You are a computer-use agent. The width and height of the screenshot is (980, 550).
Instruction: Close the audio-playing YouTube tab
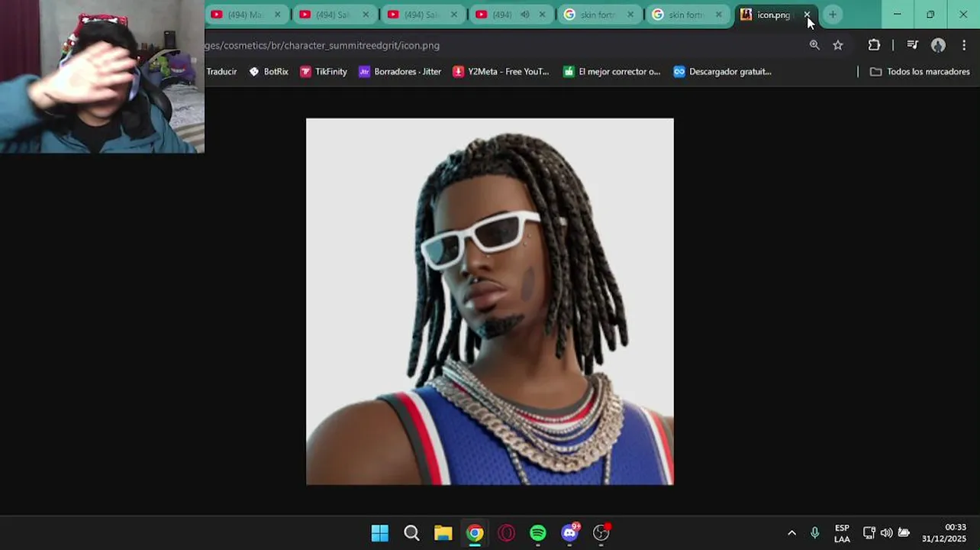[543, 15]
